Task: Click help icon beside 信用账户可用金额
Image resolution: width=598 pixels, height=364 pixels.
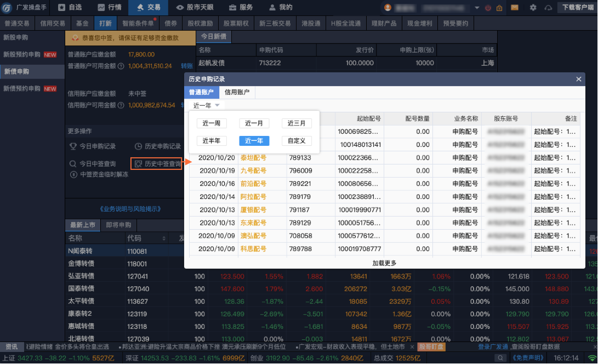Action: [x=121, y=105]
